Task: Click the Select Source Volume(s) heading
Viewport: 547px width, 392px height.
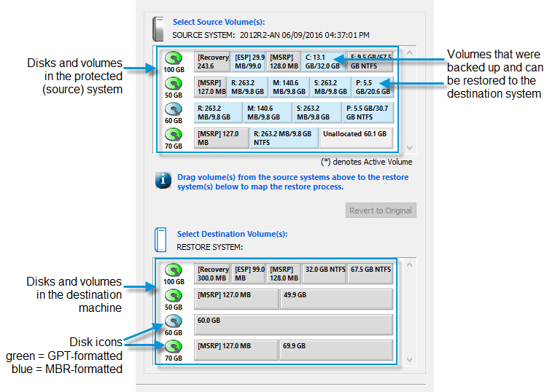Action: 219,22
